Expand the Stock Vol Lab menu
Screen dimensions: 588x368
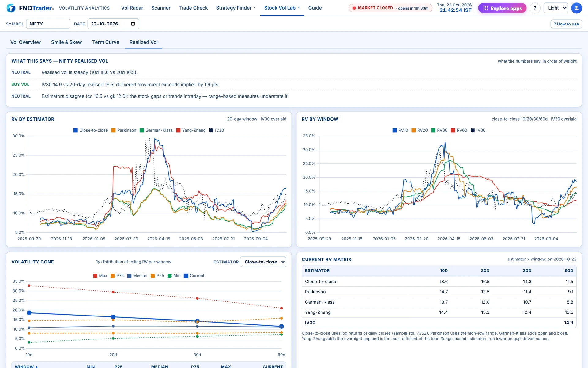coord(282,8)
